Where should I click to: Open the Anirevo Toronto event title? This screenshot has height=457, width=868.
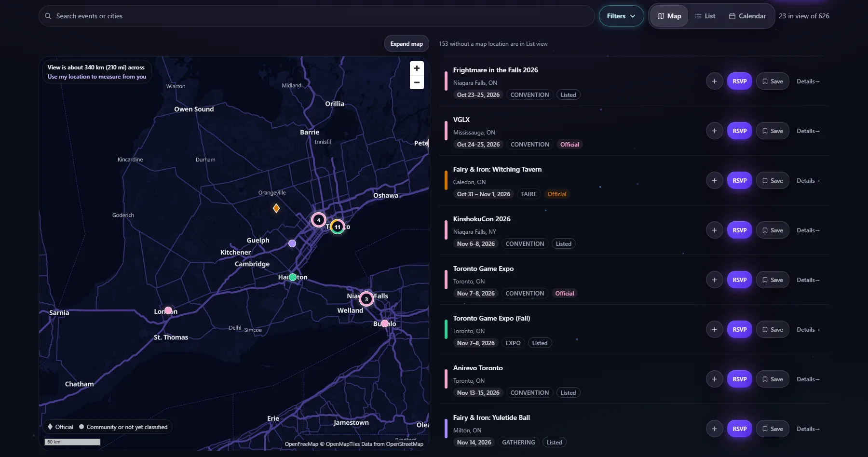click(478, 368)
